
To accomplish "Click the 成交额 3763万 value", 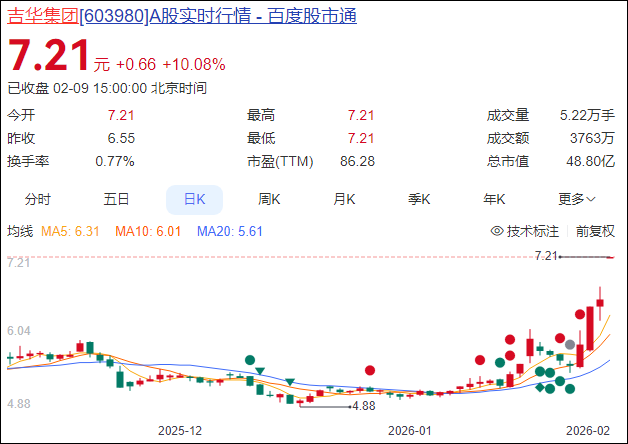I will tap(592, 139).
